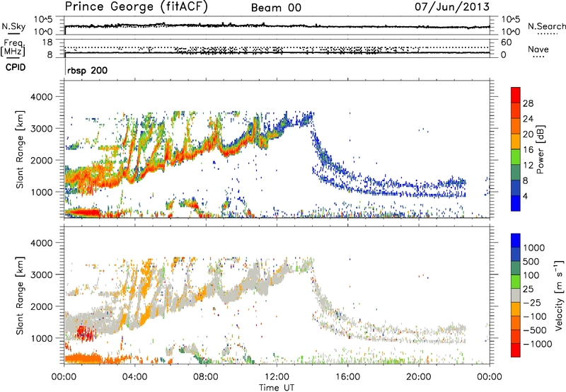Click the sky noise trace in top panel
The height and width of the screenshot is (392, 566).
click(277, 26)
